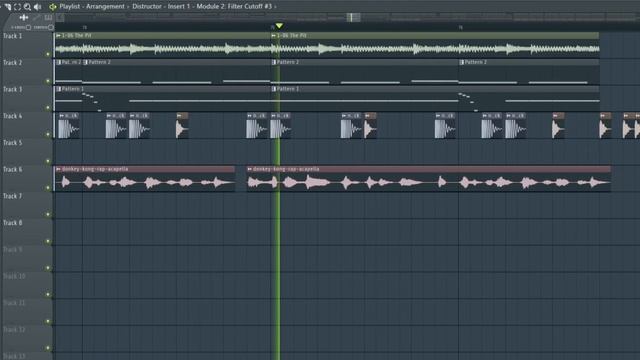
Task: Mute Track 12 with its green dot
Action: tap(48, 348)
